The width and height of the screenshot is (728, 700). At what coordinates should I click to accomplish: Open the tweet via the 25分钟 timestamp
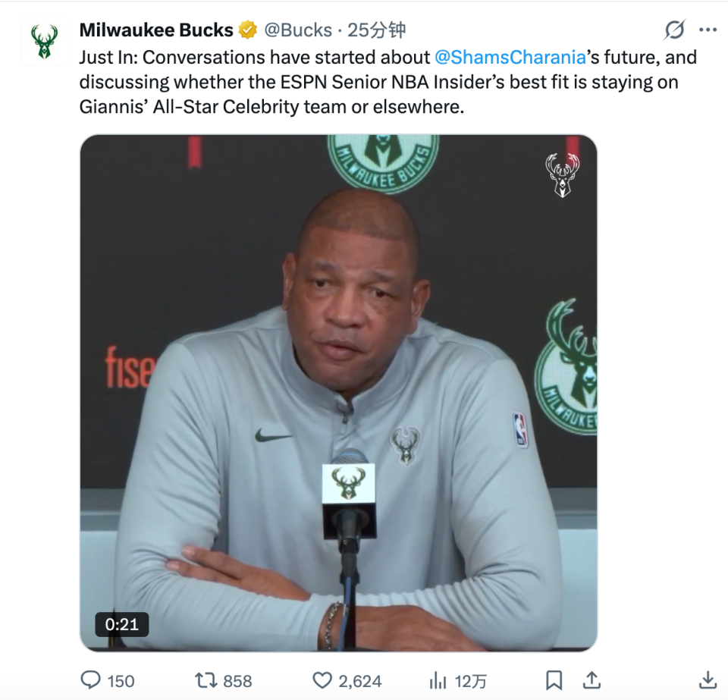pyautogui.click(x=377, y=30)
